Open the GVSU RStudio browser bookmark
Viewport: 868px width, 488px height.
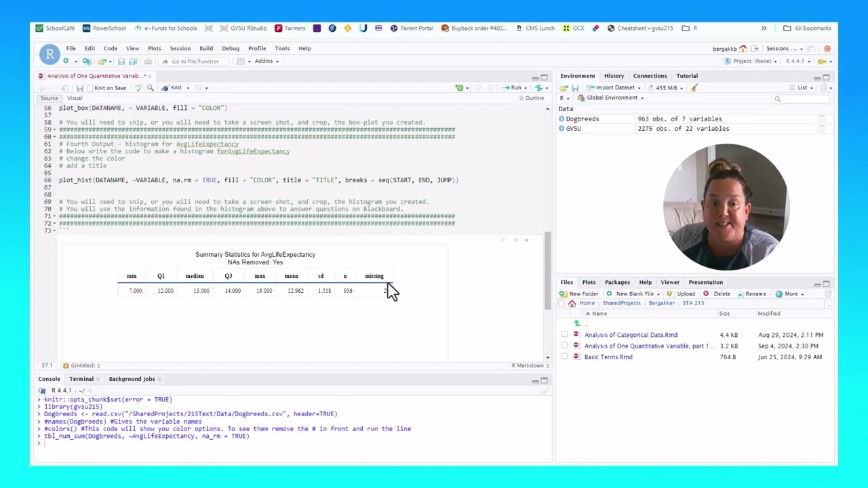[244, 28]
